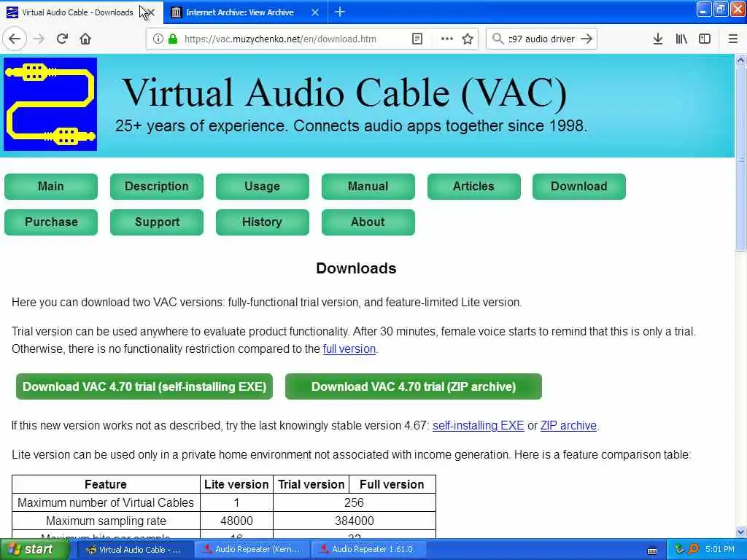
Task: Click the green secure connection padlock
Action: [173, 39]
